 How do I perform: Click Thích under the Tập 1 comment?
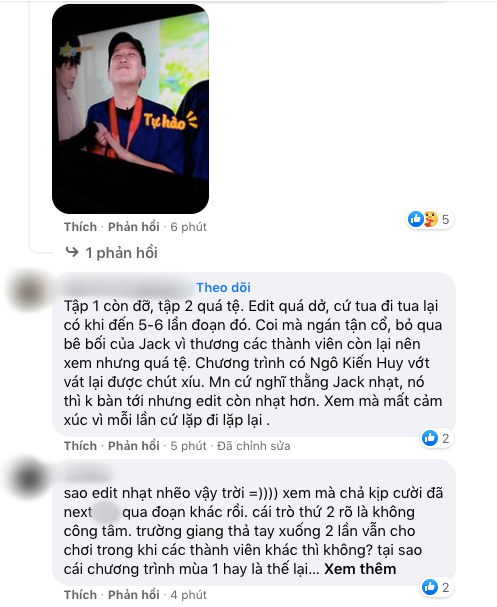pos(80,446)
